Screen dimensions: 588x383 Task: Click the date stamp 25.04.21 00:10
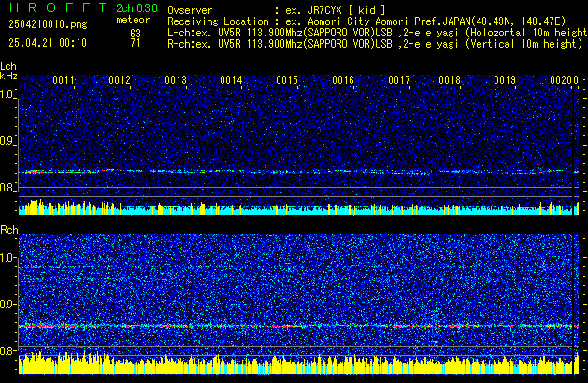[48, 43]
